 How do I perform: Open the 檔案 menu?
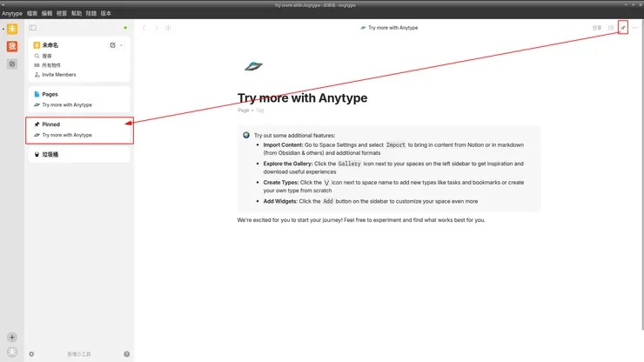pyautogui.click(x=32, y=13)
